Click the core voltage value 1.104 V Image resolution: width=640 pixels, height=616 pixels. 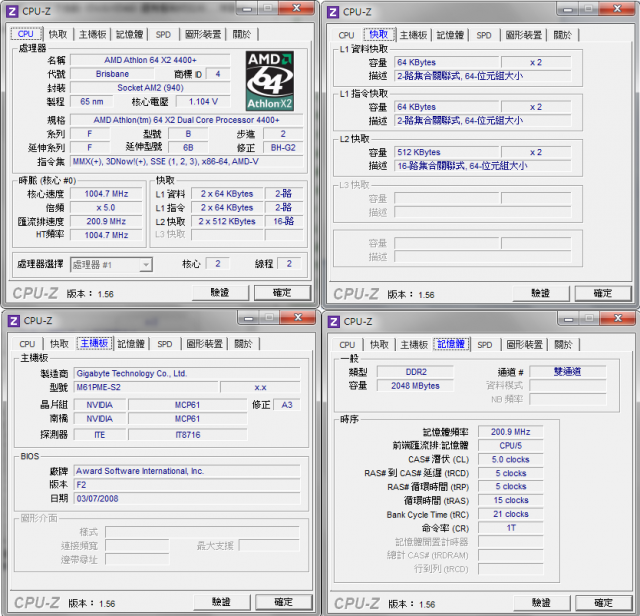[x=203, y=102]
